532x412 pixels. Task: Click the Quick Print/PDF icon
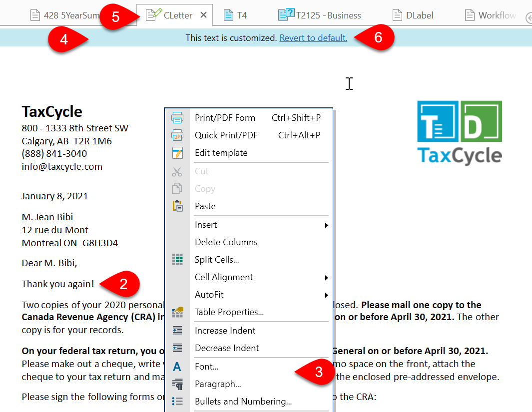(177, 135)
